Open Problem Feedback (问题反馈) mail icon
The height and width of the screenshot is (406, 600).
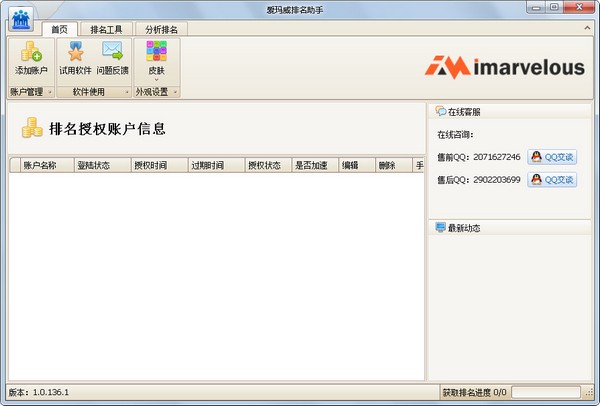click(x=112, y=51)
